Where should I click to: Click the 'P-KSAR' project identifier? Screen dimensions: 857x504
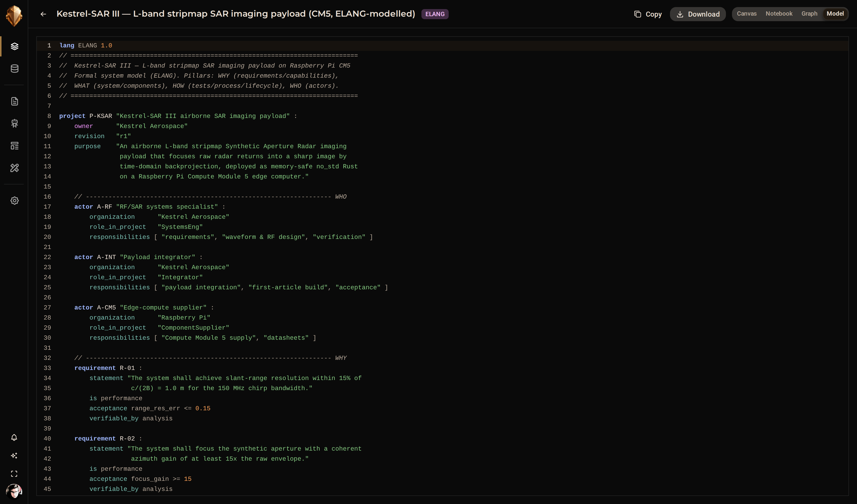pos(101,116)
